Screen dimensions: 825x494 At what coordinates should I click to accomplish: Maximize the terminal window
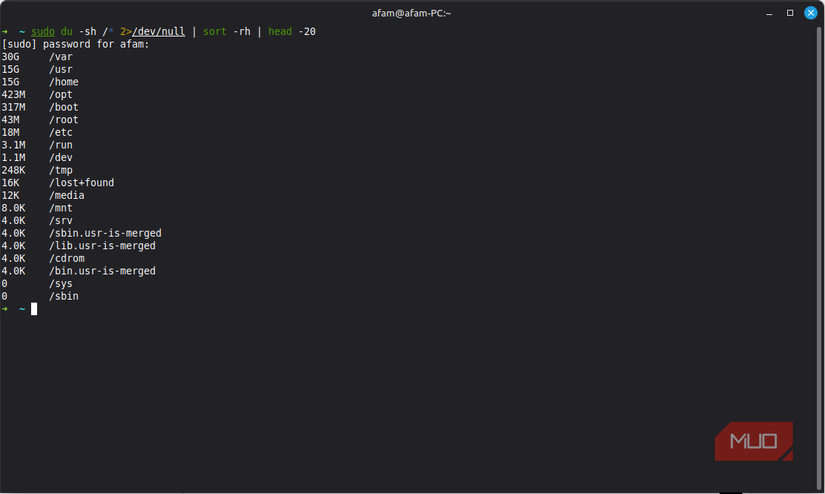(790, 13)
